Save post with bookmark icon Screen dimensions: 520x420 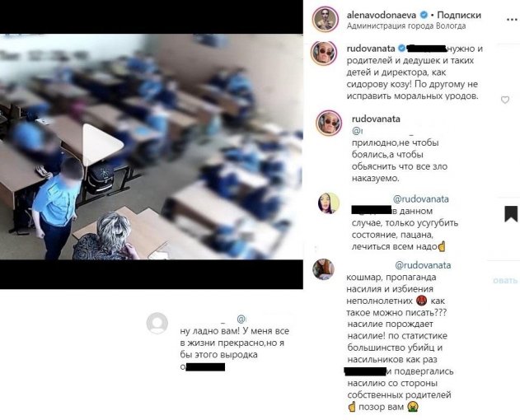point(511,214)
